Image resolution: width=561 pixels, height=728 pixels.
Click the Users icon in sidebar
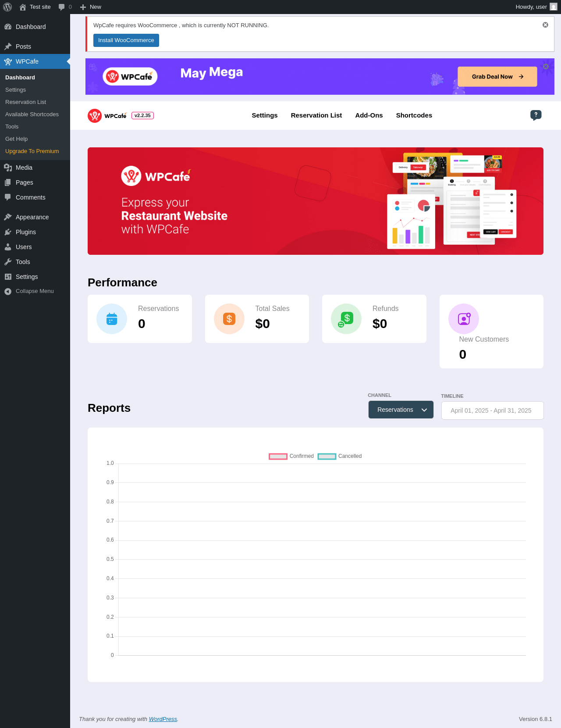[8, 247]
